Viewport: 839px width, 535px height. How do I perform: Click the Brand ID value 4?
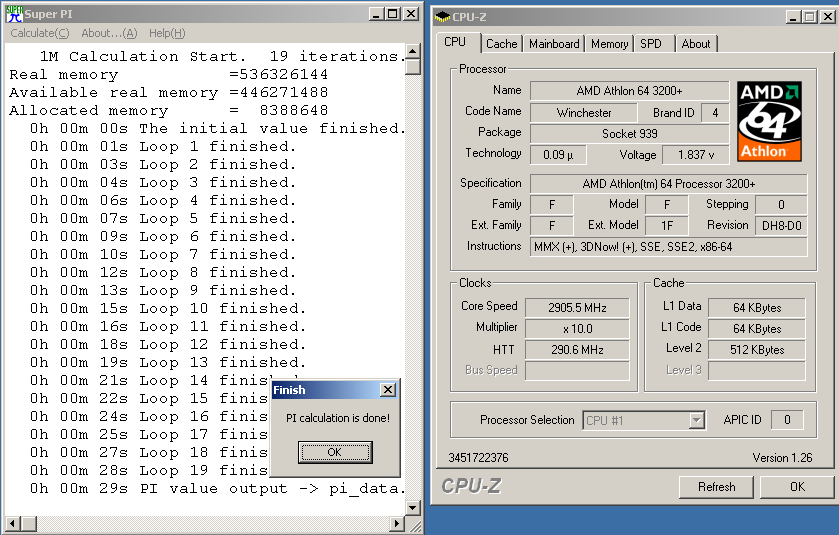click(x=715, y=112)
